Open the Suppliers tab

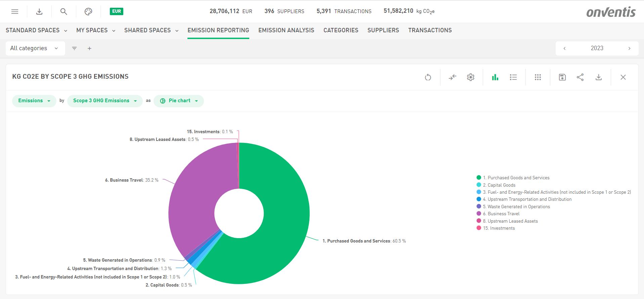(383, 30)
